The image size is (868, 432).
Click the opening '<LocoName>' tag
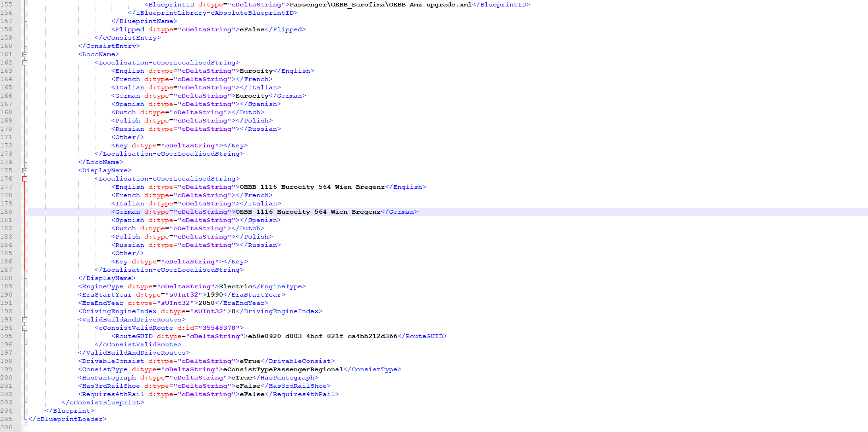click(x=99, y=54)
